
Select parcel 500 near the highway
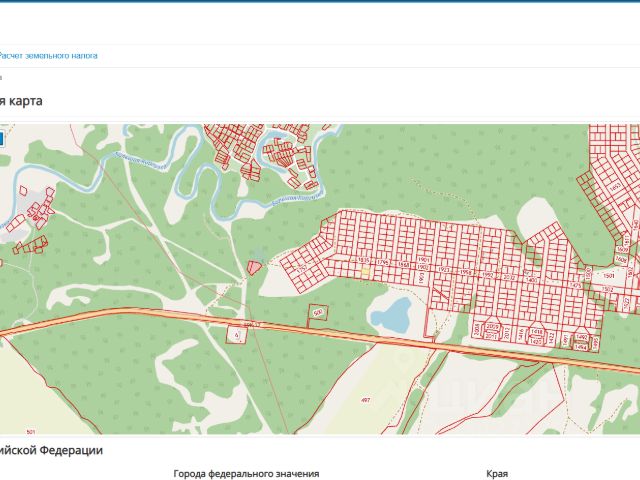tap(318, 312)
